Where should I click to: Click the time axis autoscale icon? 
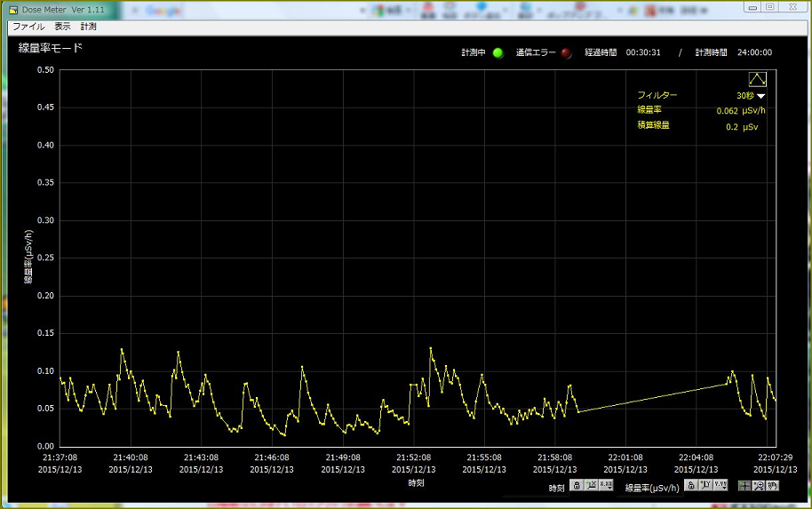point(591,485)
